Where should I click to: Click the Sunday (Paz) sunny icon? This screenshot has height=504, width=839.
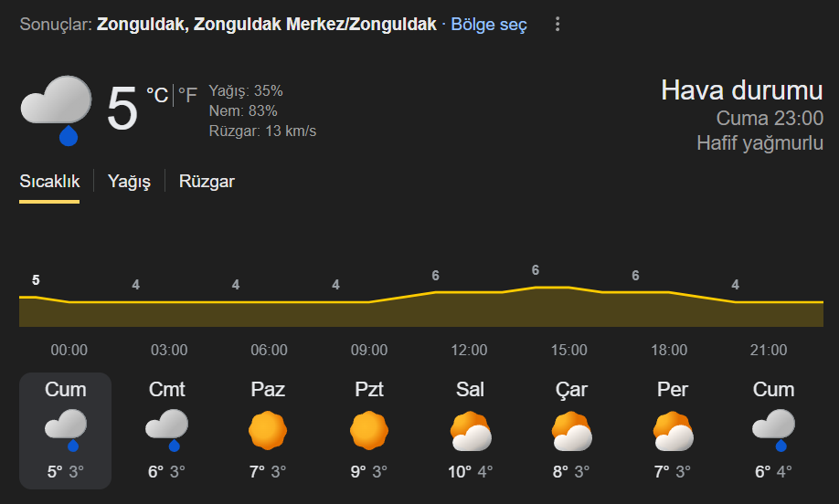pyautogui.click(x=268, y=430)
